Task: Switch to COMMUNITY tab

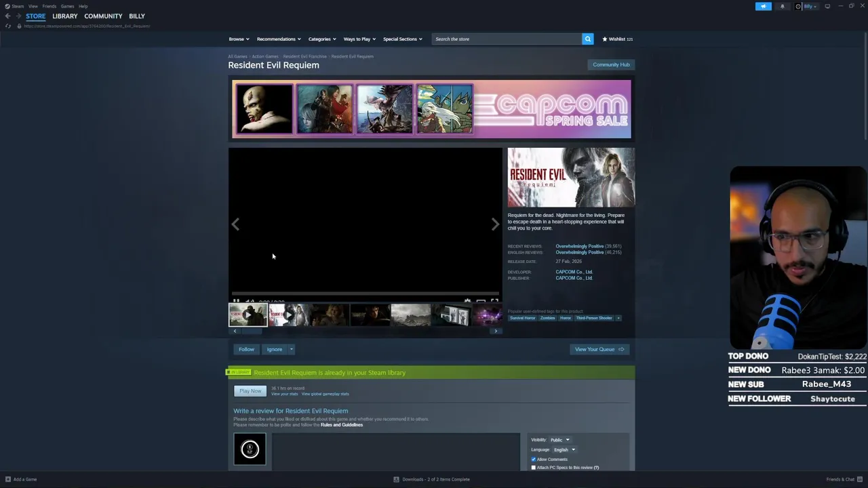Action: pos(103,16)
